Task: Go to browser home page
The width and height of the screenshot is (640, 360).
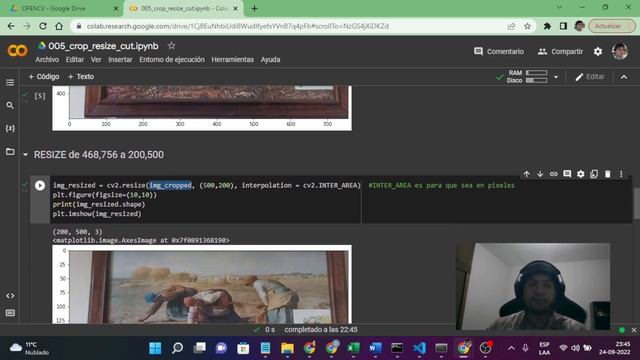Action: click(59, 26)
